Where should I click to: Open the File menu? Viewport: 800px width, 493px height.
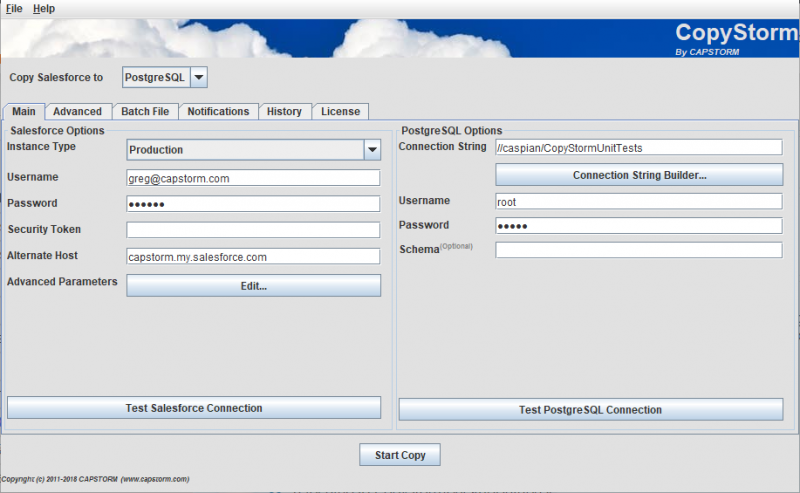14,8
